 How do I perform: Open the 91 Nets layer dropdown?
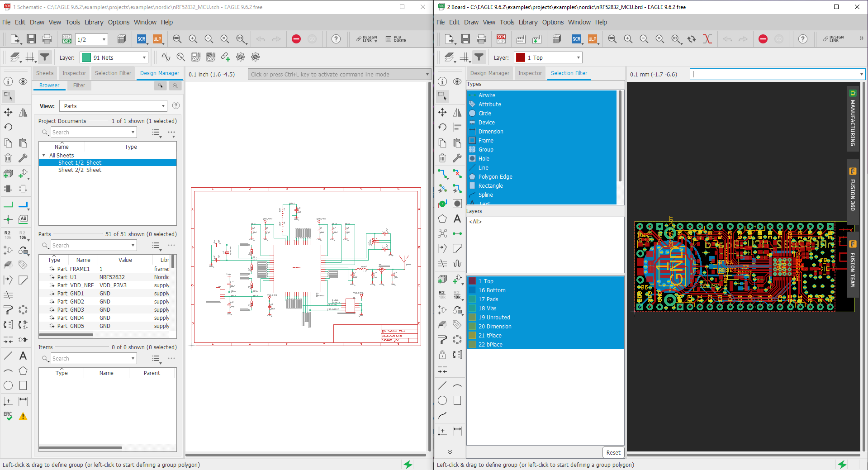click(x=114, y=58)
